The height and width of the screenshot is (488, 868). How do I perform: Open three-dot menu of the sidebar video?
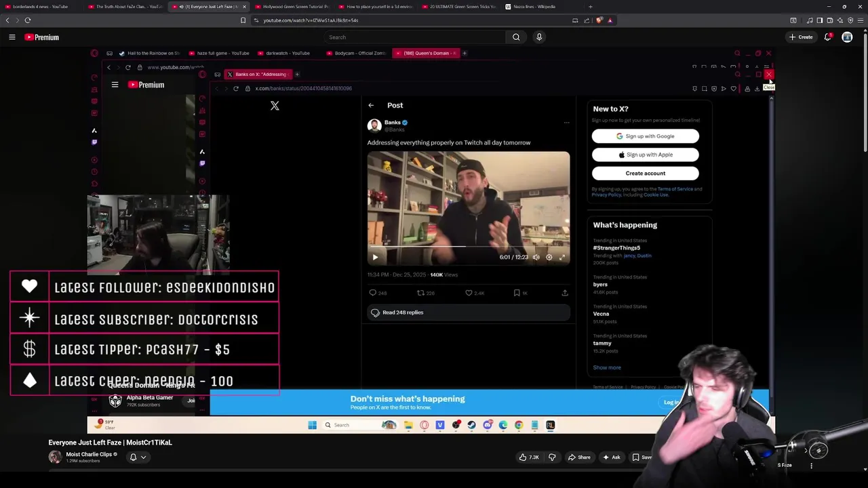point(811,466)
